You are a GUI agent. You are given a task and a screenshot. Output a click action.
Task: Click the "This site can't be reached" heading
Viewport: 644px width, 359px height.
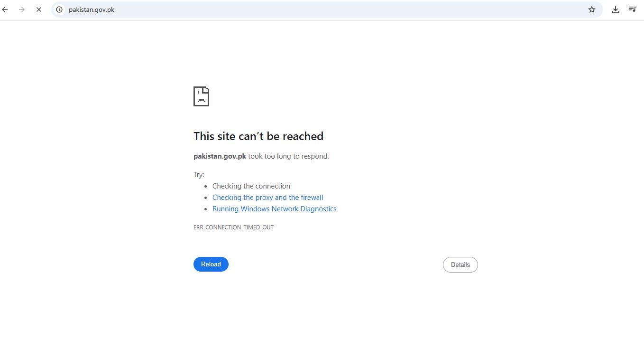click(258, 136)
